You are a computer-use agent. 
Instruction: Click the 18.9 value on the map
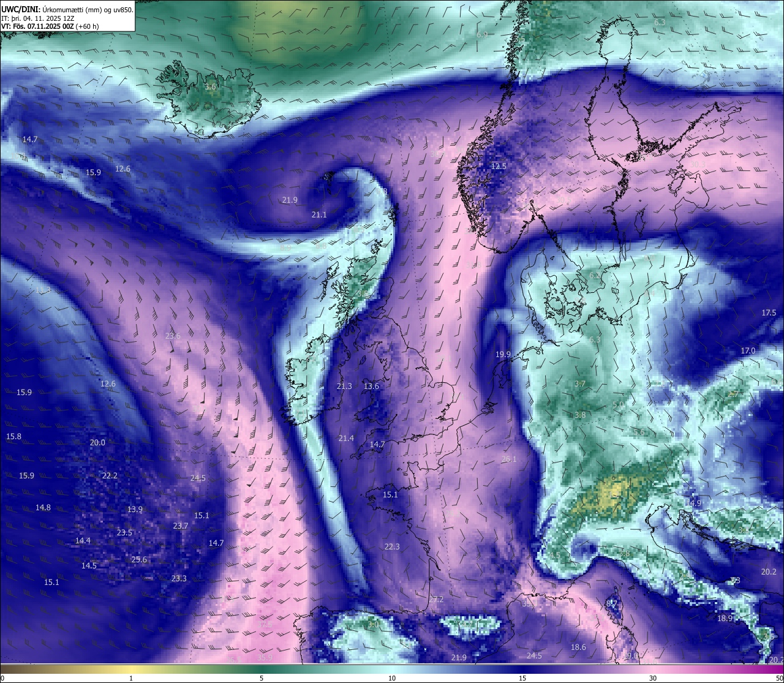coord(725,619)
